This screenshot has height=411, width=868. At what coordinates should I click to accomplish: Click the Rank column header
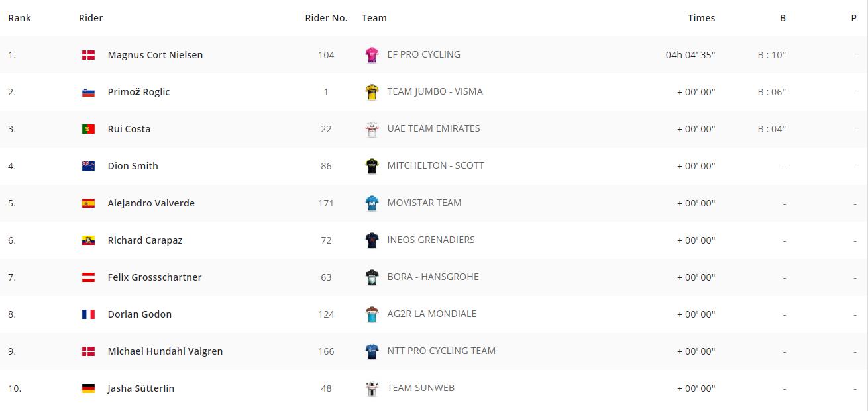tap(19, 18)
